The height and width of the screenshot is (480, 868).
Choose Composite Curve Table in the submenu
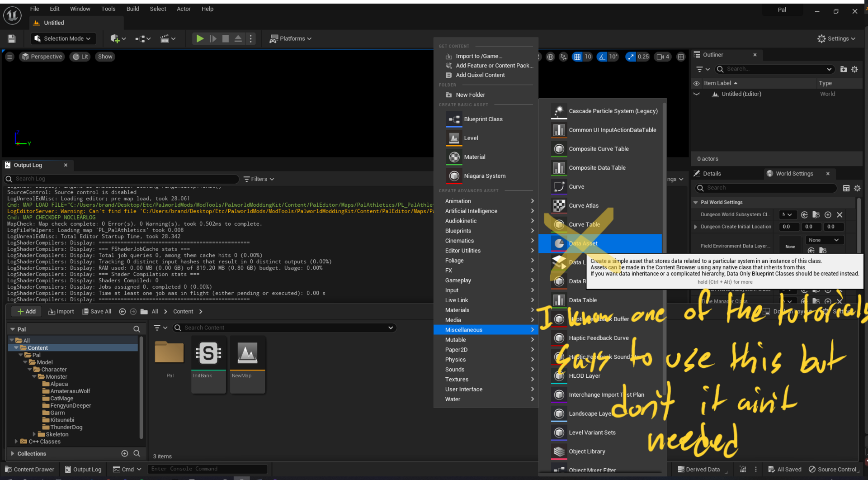[x=600, y=149]
